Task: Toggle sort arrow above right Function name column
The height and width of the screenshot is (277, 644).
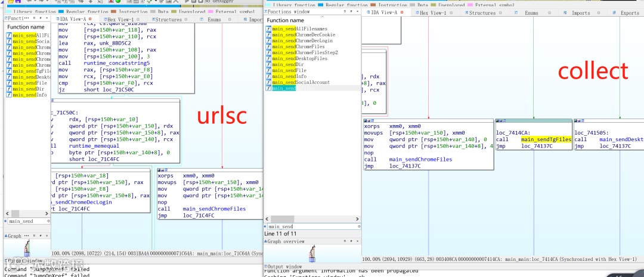Action: pos(323,17)
